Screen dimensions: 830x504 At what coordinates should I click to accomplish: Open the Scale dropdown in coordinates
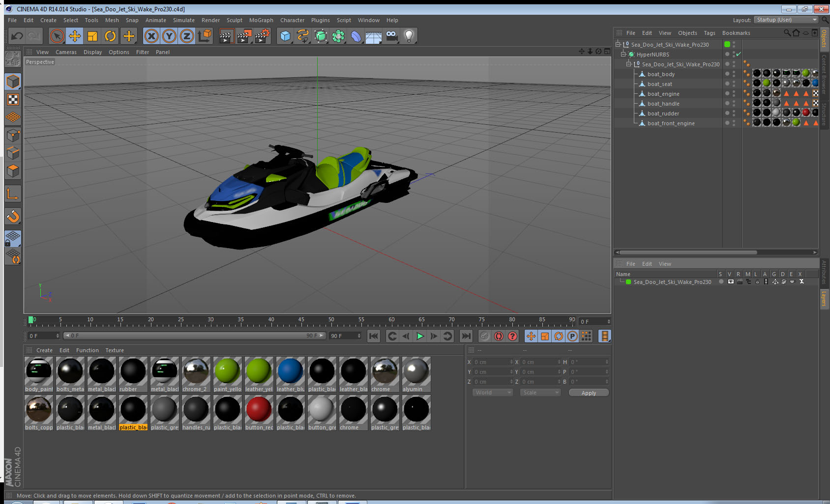tap(540, 392)
